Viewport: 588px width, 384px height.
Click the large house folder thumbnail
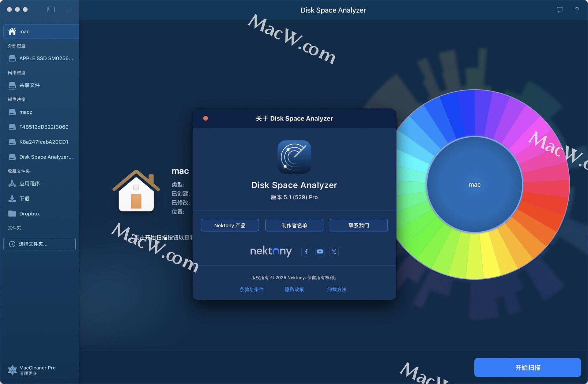pyautogui.click(x=136, y=191)
